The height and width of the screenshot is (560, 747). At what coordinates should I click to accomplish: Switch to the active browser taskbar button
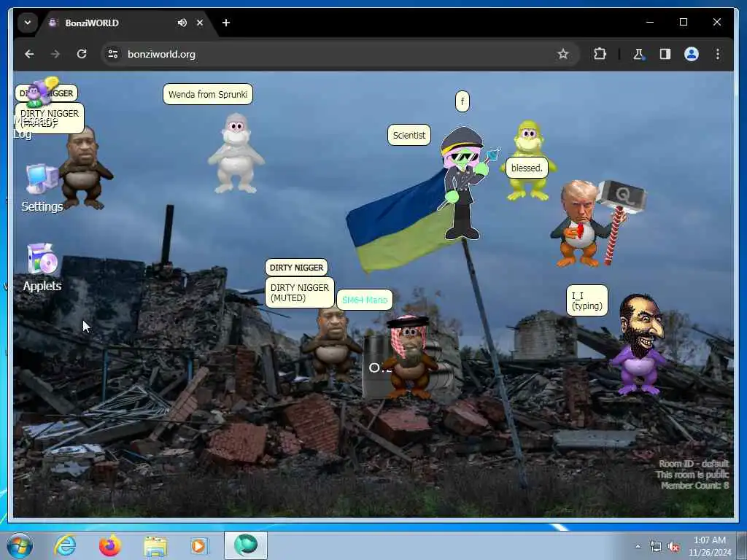tap(246, 545)
